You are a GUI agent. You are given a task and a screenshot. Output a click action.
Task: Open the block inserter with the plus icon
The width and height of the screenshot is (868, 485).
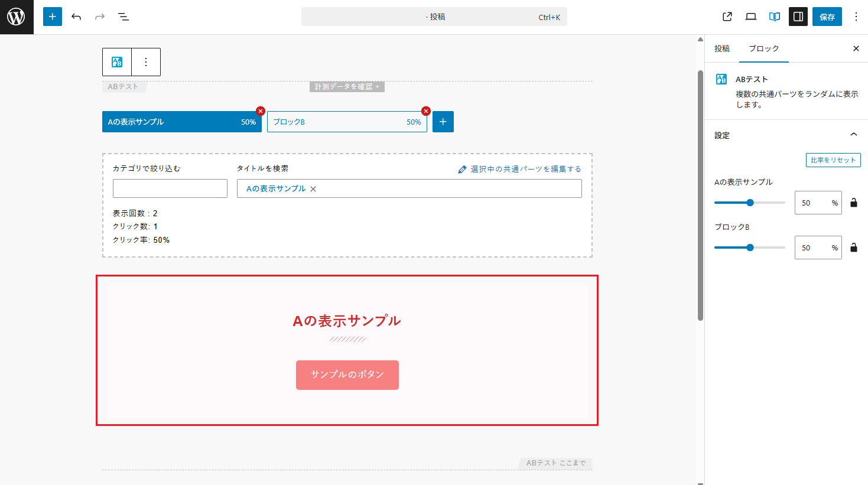[x=52, y=17]
